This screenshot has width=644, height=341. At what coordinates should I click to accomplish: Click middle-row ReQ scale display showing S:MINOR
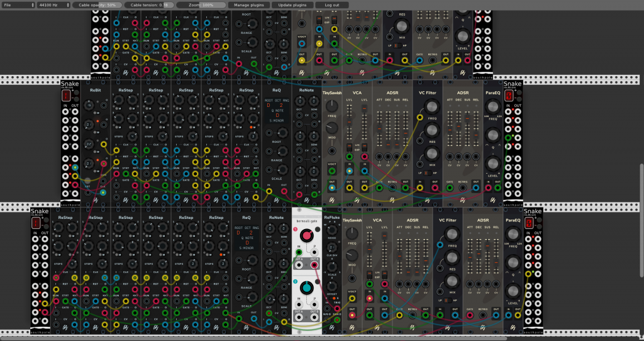(x=277, y=121)
